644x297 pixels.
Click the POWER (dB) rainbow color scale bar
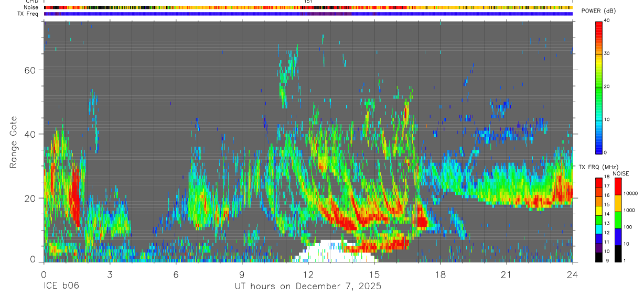point(599,87)
